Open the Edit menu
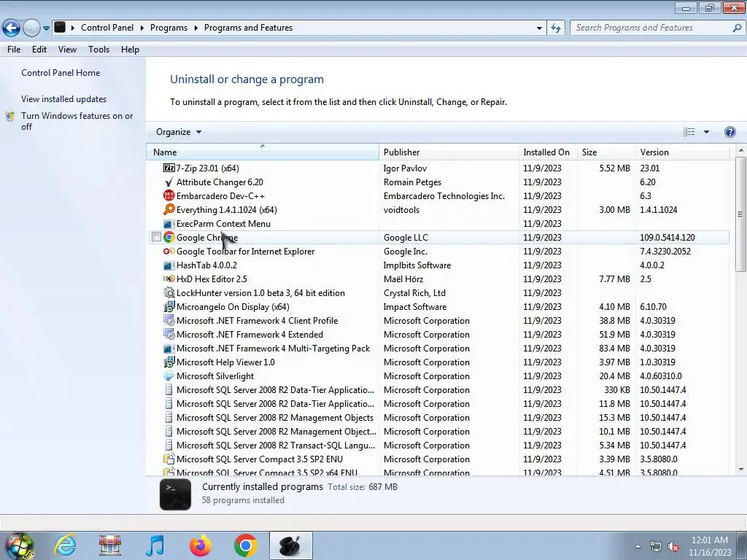The image size is (747, 560). point(39,50)
